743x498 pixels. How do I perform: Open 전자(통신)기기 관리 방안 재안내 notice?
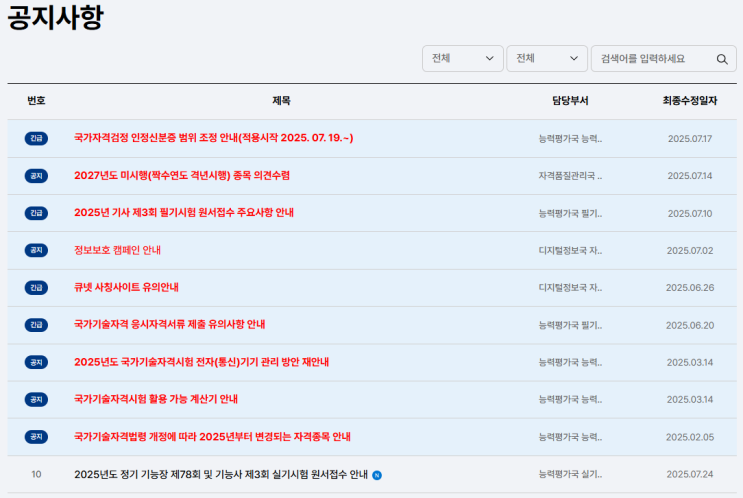[x=201, y=362]
